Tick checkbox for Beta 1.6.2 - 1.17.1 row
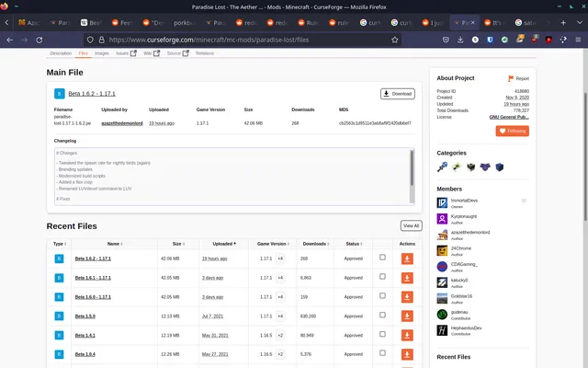 tap(382, 258)
